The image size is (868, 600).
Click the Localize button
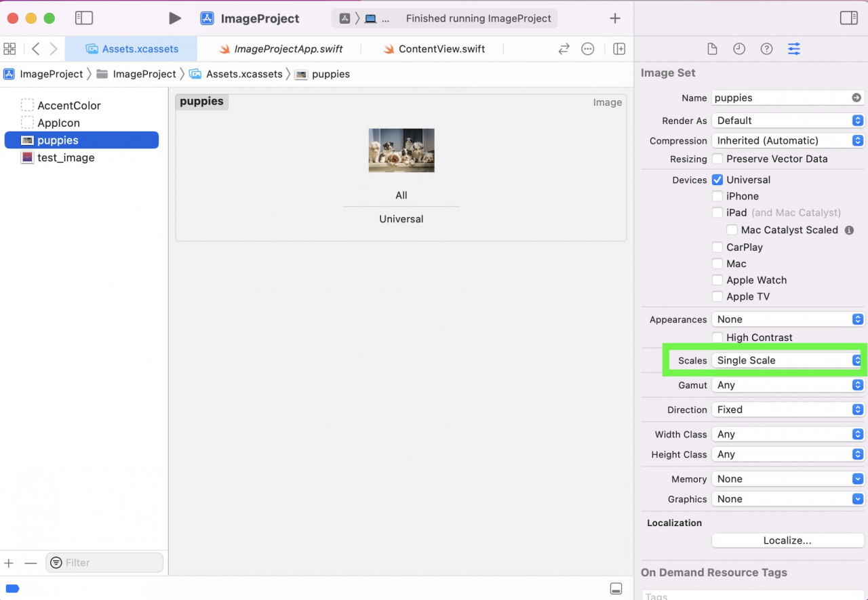click(787, 540)
